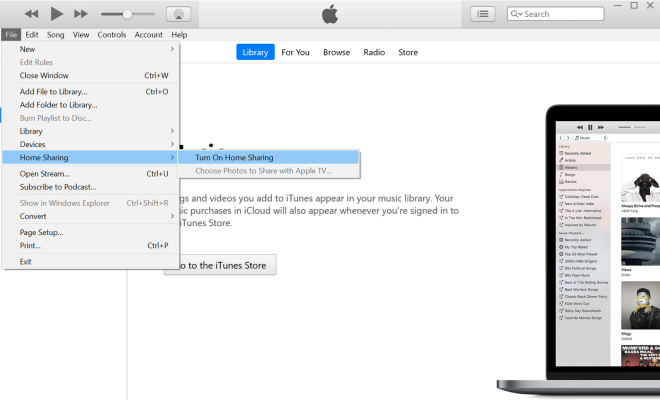The width and height of the screenshot is (660, 400).
Task: Open the Song menu
Action: (56, 35)
